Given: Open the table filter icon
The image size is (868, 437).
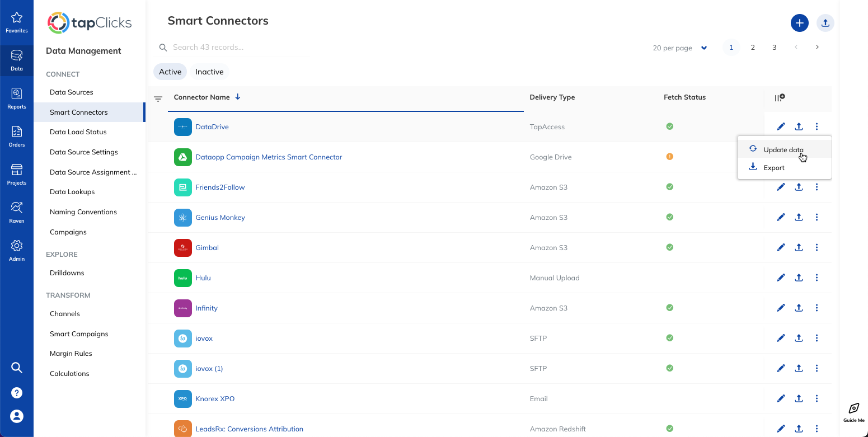Looking at the screenshot, I should (x=158, y=99).
